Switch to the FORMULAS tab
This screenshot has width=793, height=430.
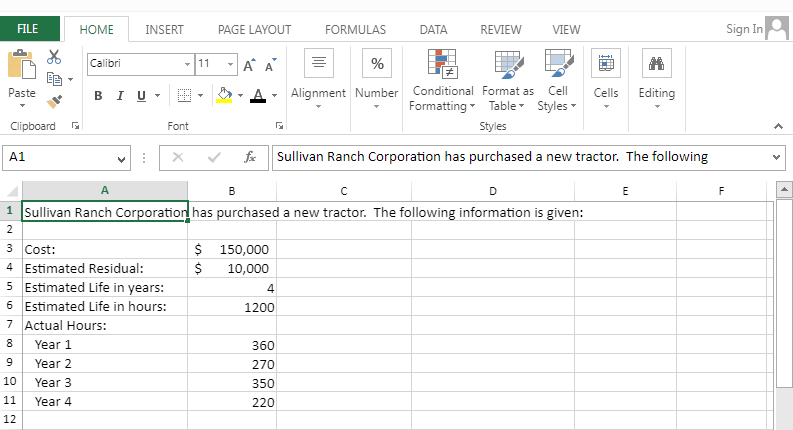(x=356, y=30)
